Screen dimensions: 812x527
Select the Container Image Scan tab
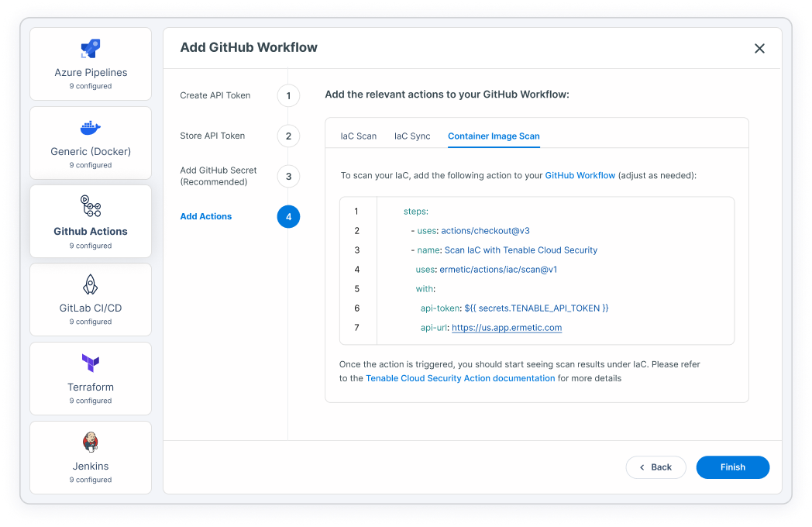[x=494, y=136]
